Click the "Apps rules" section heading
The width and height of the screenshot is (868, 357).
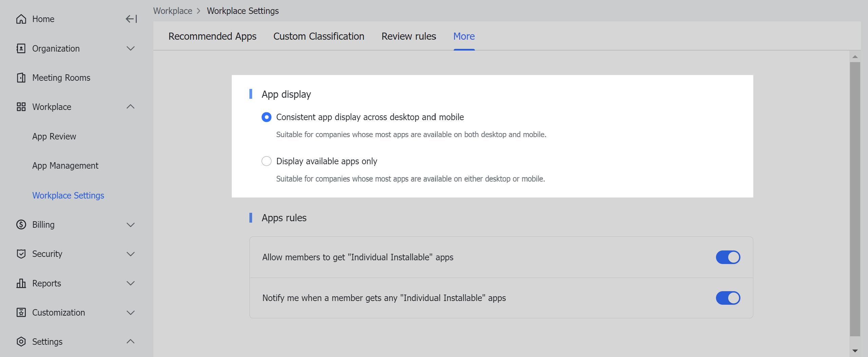pos(284,218)
